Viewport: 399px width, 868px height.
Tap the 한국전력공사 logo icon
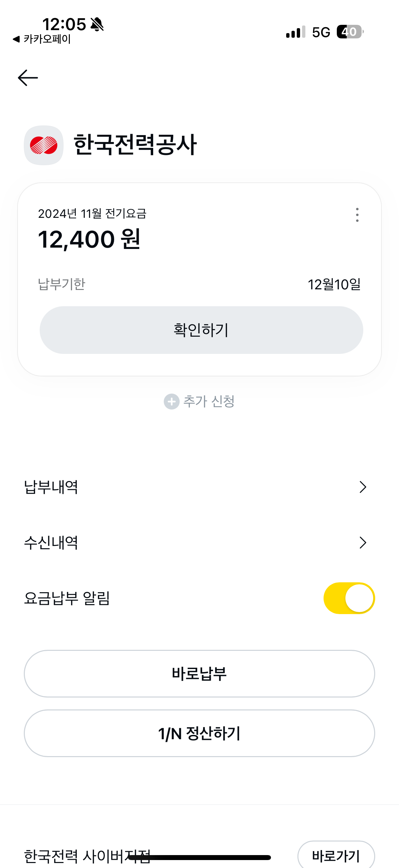[44, 145]
